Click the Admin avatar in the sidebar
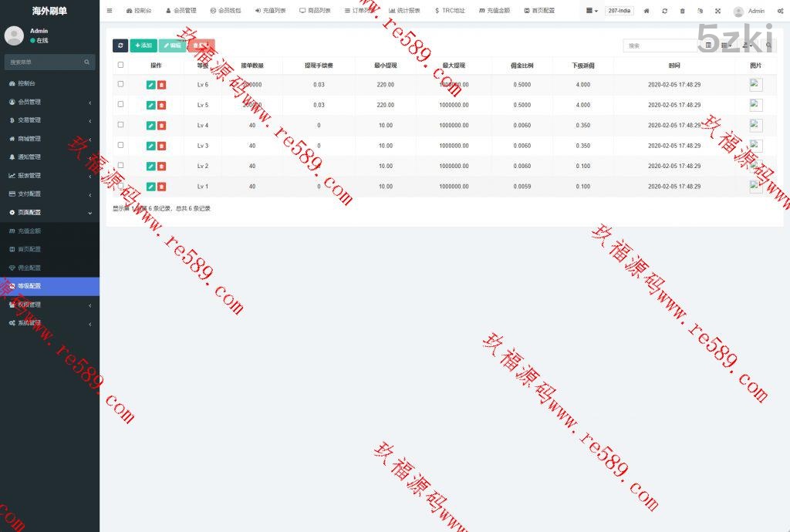790x532 pixels. [14, 35]
